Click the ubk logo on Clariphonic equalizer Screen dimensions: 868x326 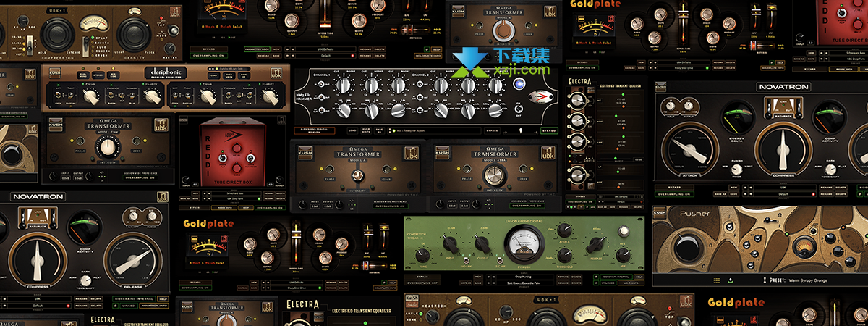276,72
